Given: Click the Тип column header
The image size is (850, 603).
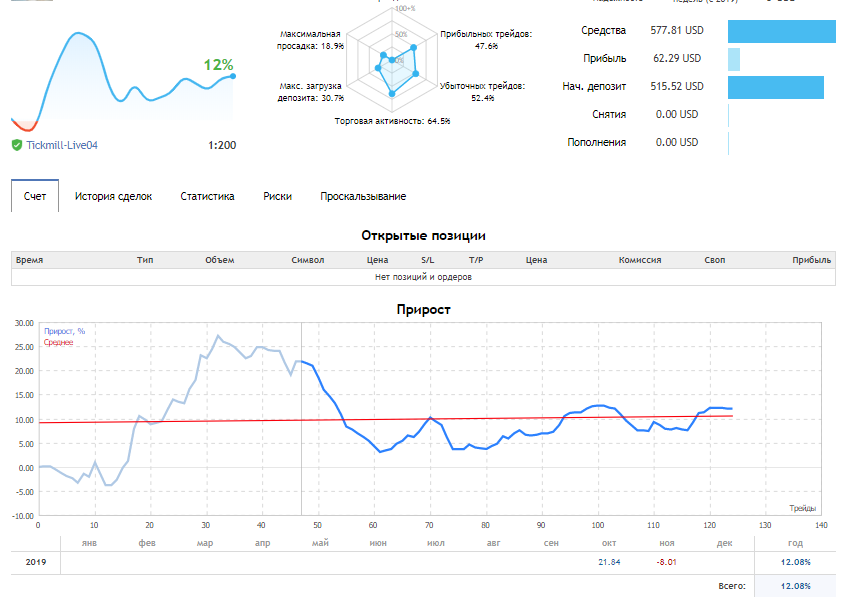Looking at the screenshot, I should click(145, 260).
